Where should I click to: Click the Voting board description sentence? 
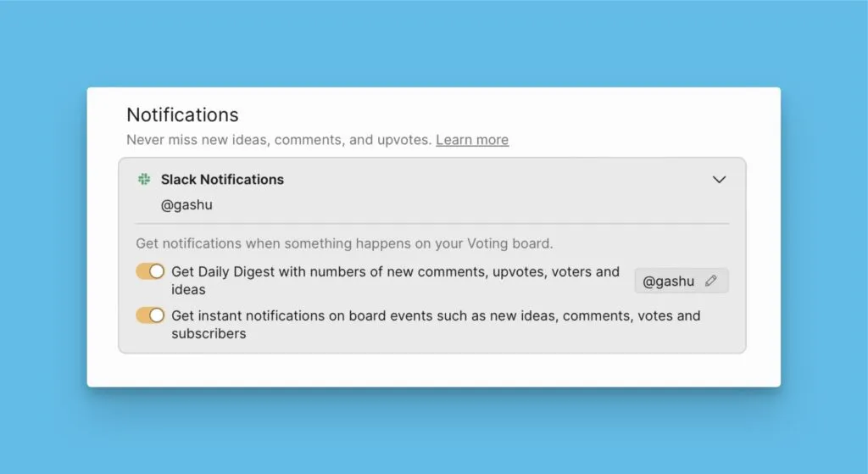pyautogui.click(x=344, y=243)
